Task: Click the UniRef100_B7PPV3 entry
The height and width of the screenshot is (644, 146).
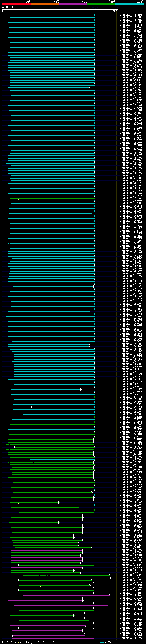Action: (x=131, y=397)
